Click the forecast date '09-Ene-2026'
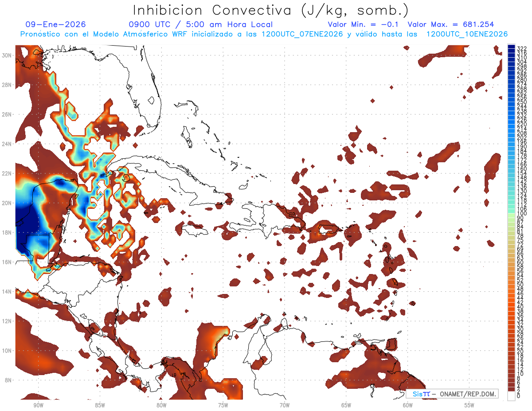This screenshot has height=411, width=532. coord(55,24)
